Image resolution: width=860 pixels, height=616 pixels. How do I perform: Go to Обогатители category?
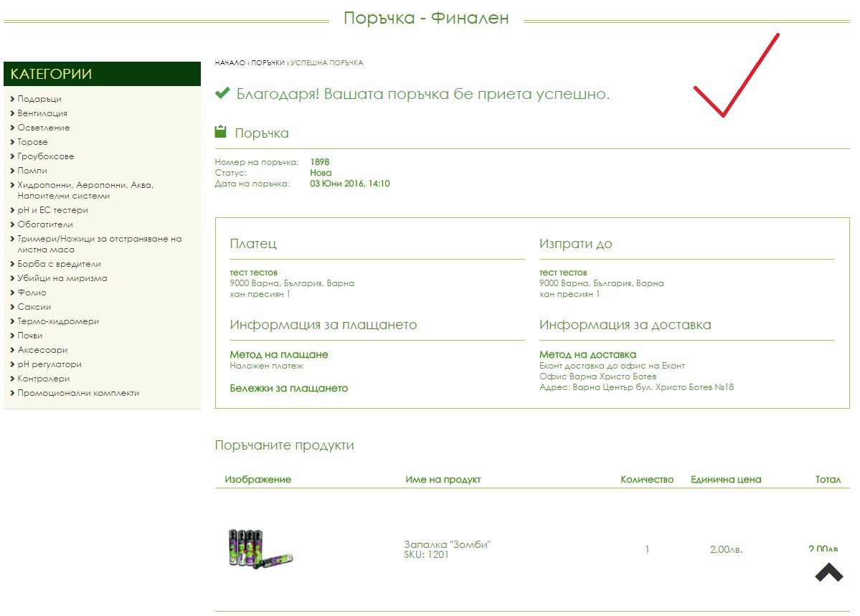click(x=45, y=224)
